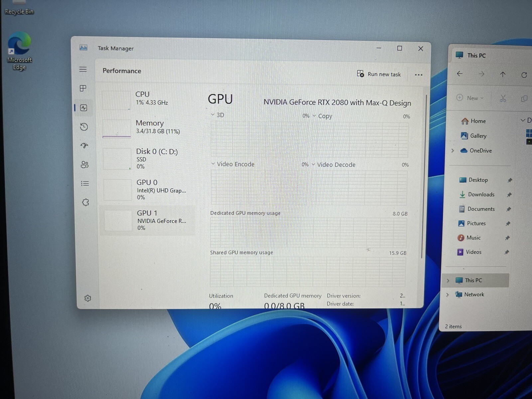This screenshot has height=399, width=532.
Task: Open the Services puzzle icon in sidebar
Action: tap(85, 202)
